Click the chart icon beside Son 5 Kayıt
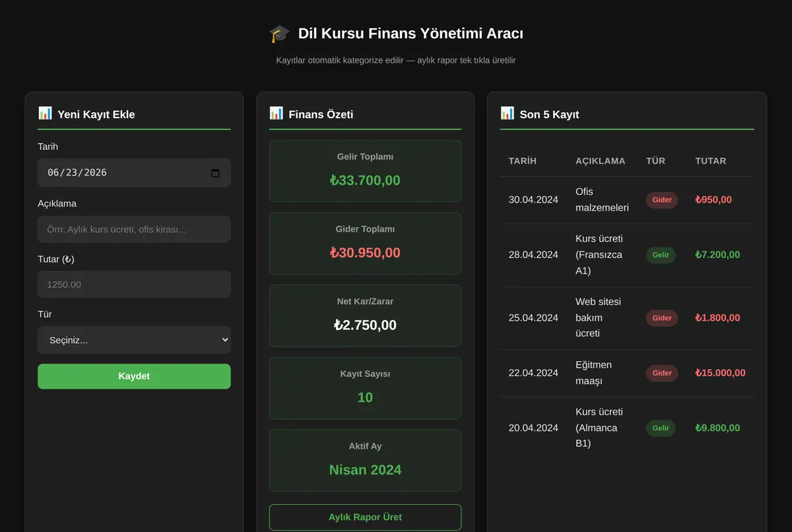This screenshot has height=532, width=792. tap(507, 114)
